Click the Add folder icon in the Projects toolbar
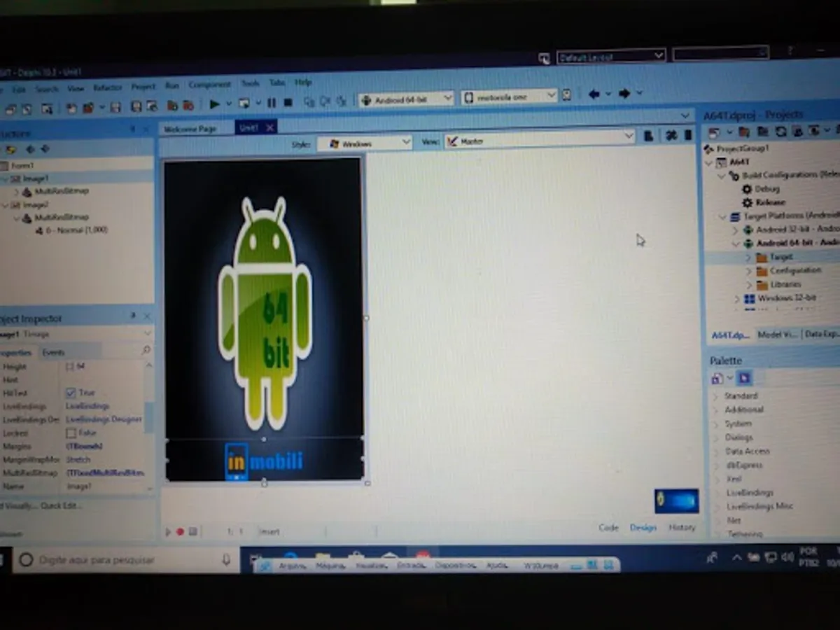840x630 pixels. [x=745, y=132]
